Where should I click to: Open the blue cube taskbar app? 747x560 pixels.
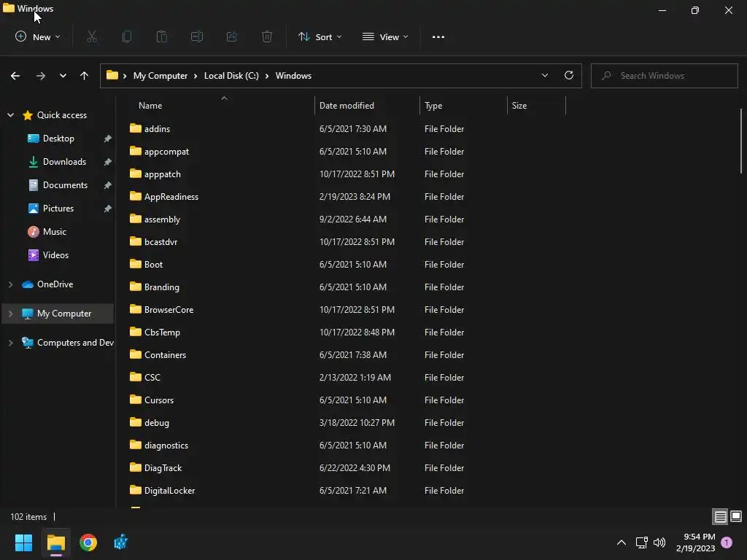pyautogui.click(x=120, y=542)
